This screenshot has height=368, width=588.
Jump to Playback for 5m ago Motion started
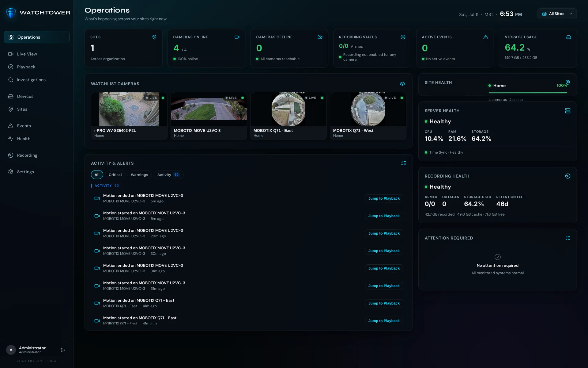384,216
